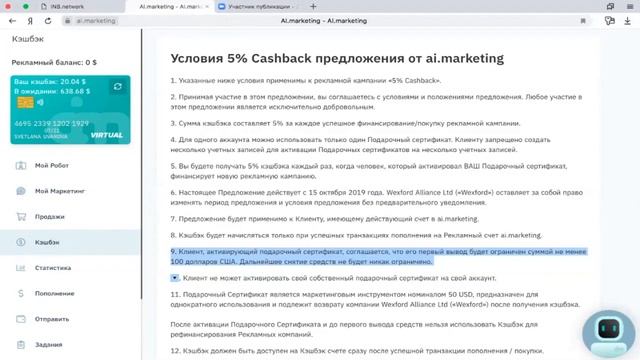The height and width of the screenshot is (360, 640).
Task: Click the Статистика chart icon
Action: coord(21,268)
